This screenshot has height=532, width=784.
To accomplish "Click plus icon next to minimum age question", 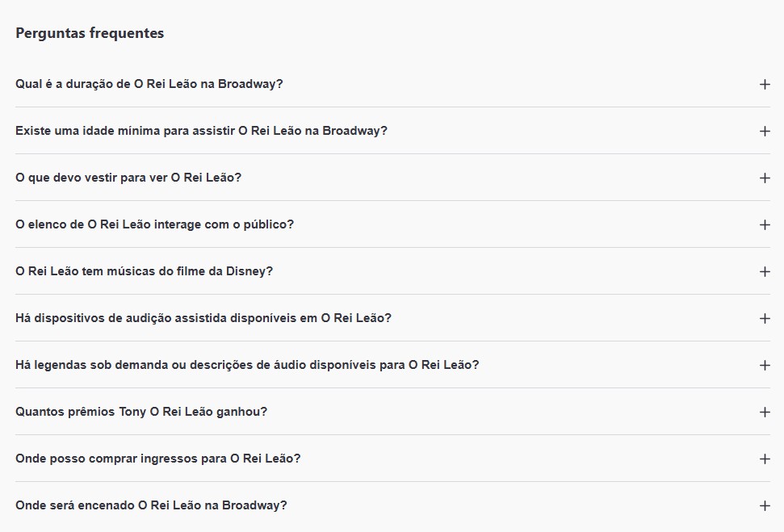I will click(x=765, y=131).
